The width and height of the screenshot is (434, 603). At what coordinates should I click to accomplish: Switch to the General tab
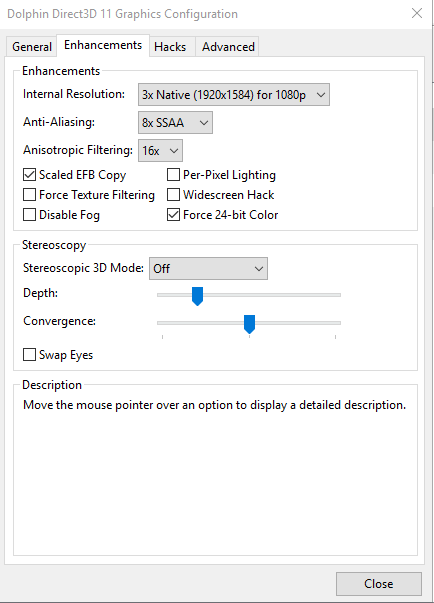coord(32,47)
